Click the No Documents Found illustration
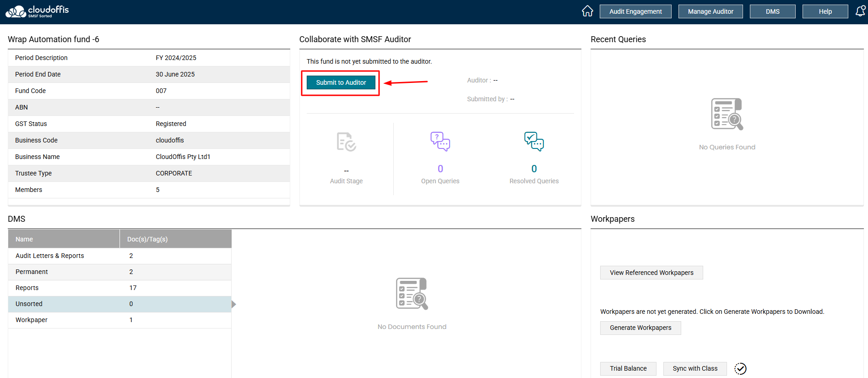Image resolution: width=868 pixels, height=378 pixels. point(412,294)
